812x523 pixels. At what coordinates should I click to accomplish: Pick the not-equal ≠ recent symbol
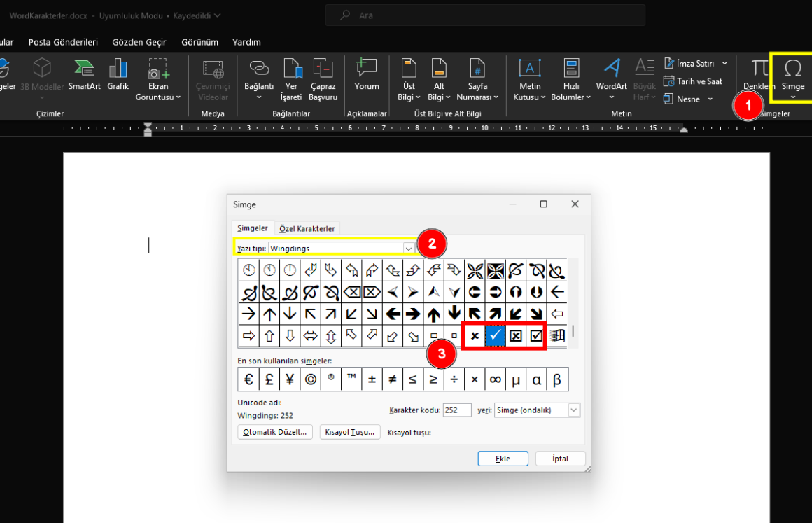tap(393, 379)
